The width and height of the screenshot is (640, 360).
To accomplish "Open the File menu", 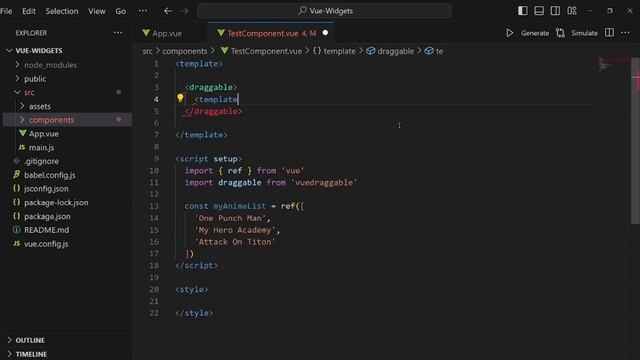I will click(x=6, y=11).
